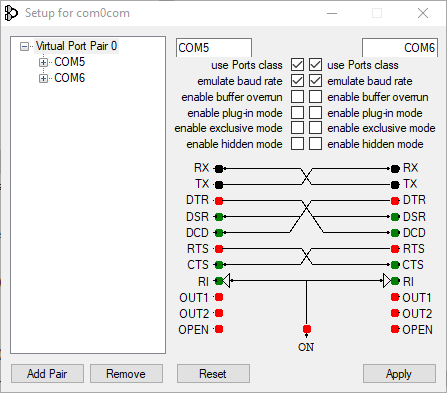The width and height of the screenshot is (447, 393).
Task: Click the COM5 DTR red pin
Action: (219, 201)
